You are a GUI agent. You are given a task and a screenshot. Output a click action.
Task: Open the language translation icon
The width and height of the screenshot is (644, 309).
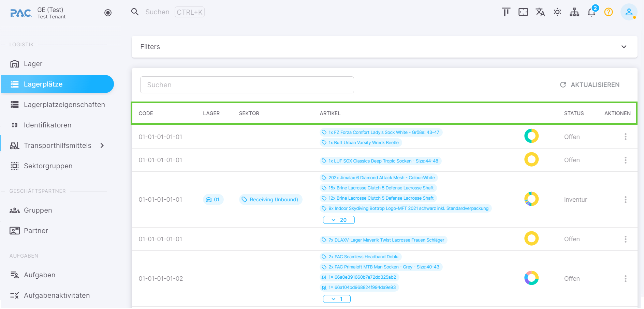click(540, 12)
